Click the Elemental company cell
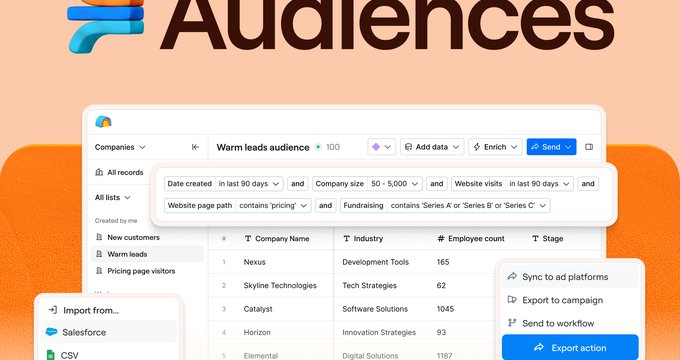 tap(261, 356)
